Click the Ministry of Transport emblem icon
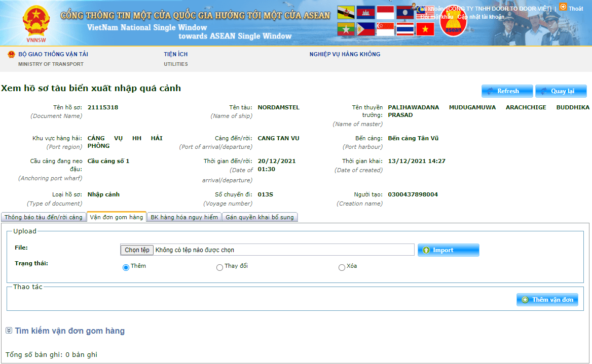Viewport: 592px width, 364px height. [x=11, y=55]
